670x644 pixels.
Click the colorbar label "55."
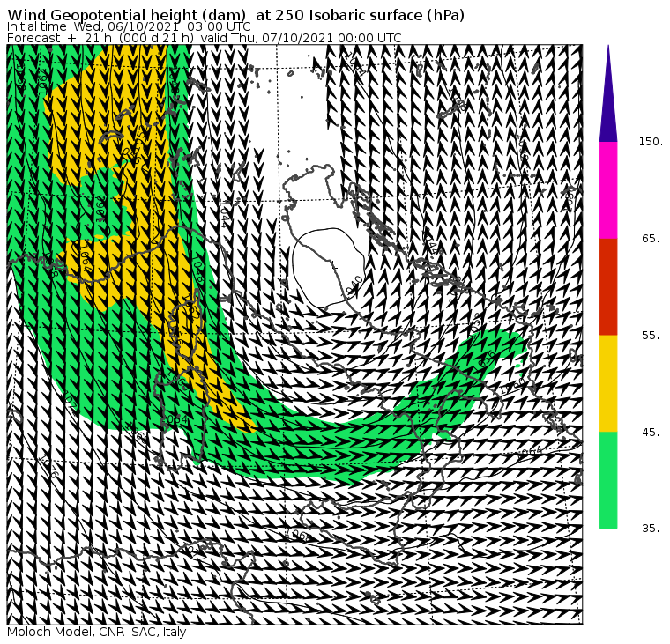tap(651, 336)
